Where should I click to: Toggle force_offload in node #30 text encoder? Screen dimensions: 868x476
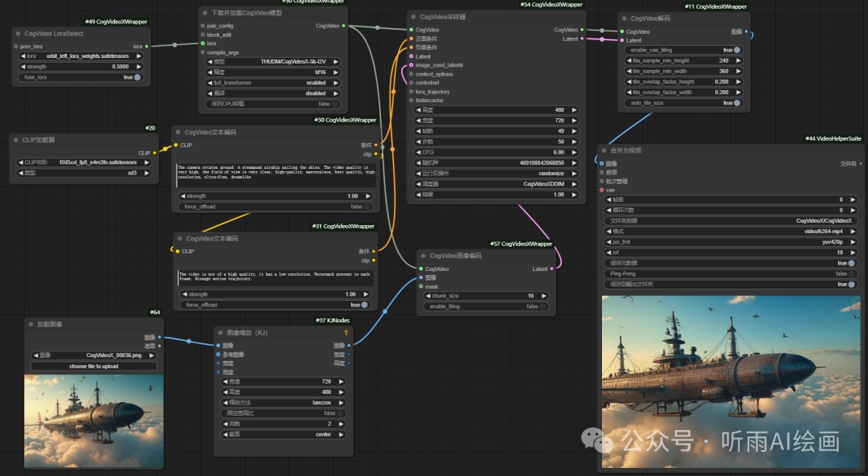[275, 207]
